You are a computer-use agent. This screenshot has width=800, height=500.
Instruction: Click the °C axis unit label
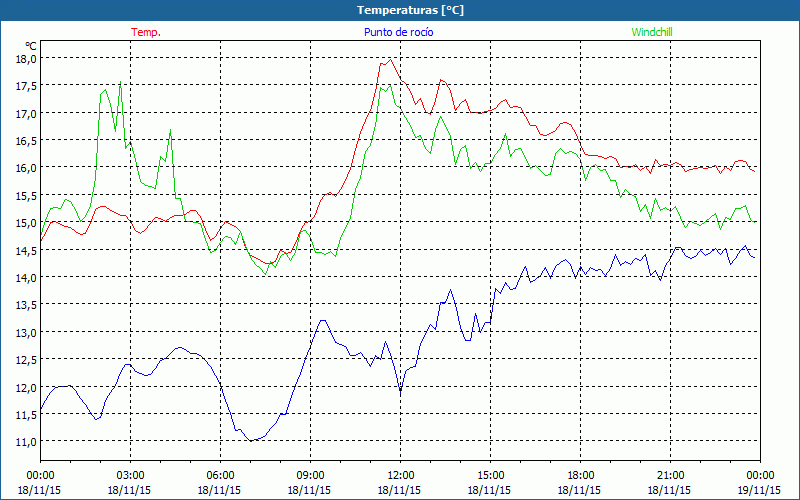31,46
